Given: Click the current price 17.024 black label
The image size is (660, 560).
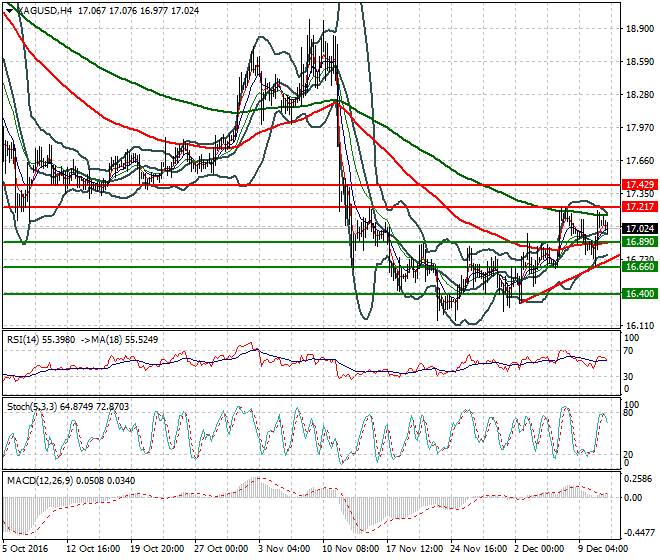Looking at the screenshot, I should point(639,229).
